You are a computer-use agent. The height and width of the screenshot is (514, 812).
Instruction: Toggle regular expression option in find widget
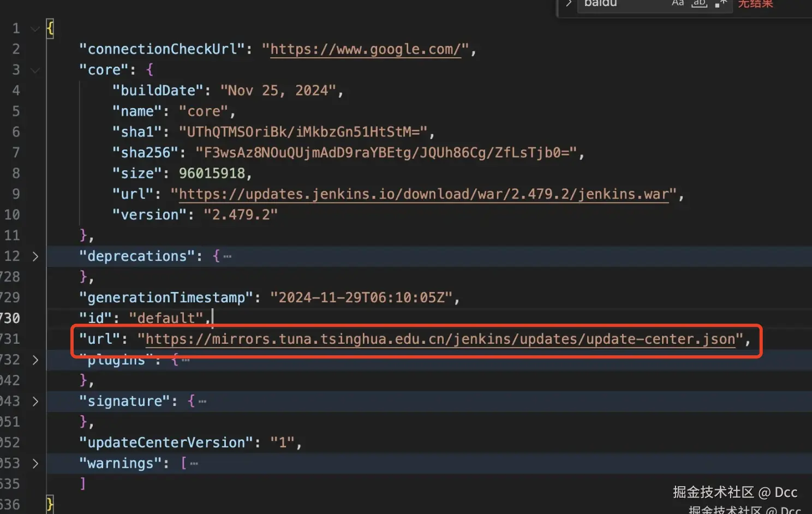(721, 3)
